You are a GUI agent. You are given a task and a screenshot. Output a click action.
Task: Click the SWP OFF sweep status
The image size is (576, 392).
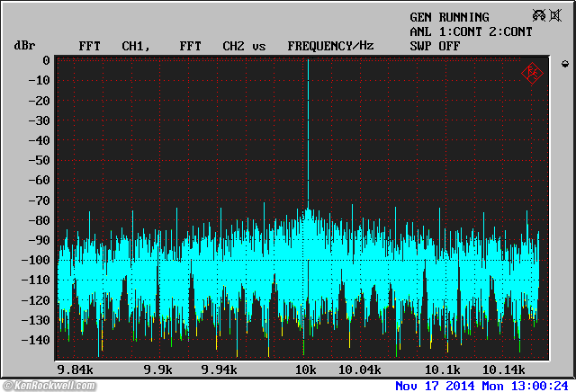pyautogui.click(x=436, y=46)
